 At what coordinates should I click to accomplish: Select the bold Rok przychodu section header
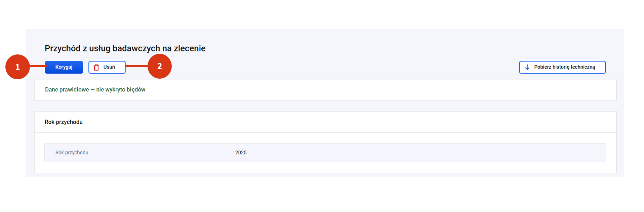[x=64, y=122]
